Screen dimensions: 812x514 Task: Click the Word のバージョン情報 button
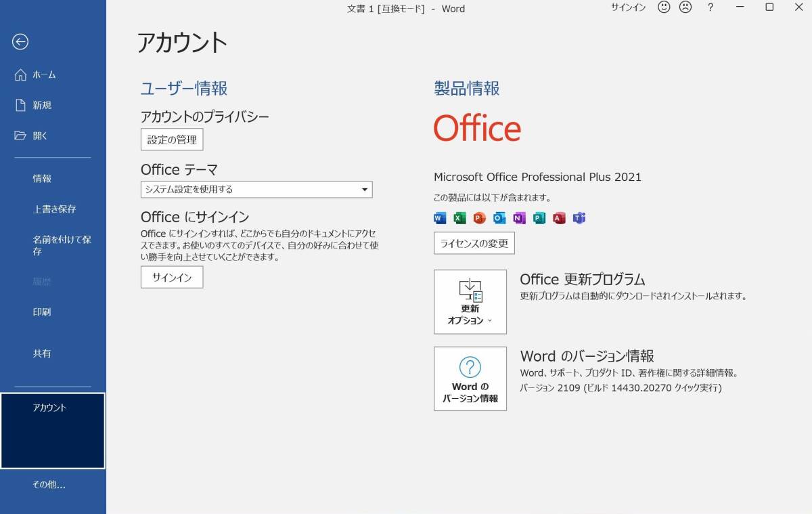tap(470, 379)
